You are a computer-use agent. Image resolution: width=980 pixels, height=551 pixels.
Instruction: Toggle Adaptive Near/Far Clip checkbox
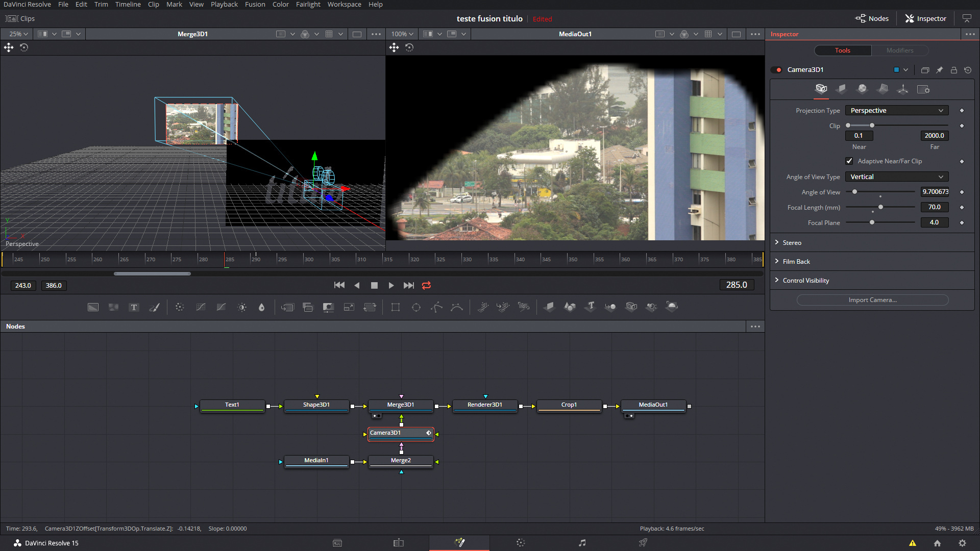849,160
